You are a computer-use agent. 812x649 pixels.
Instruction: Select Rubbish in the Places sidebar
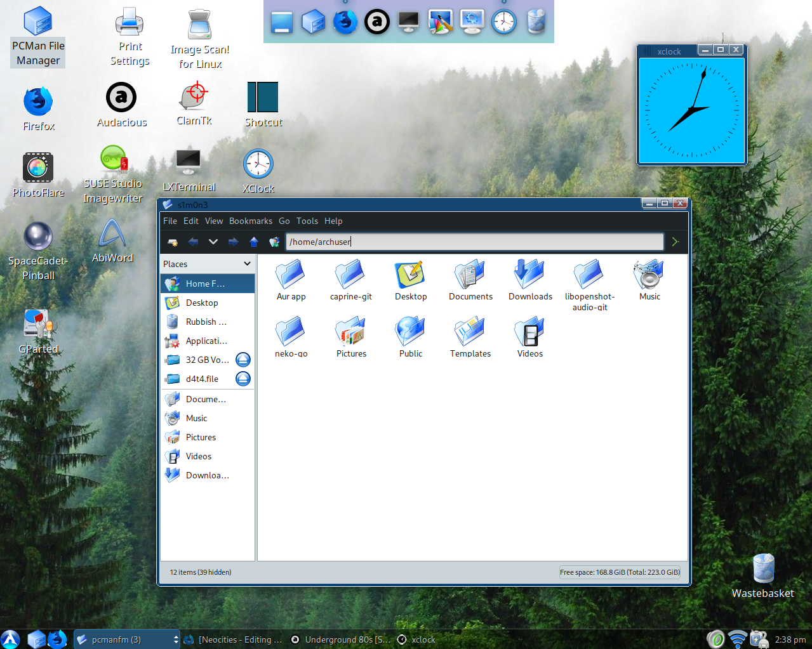point(205,322)
